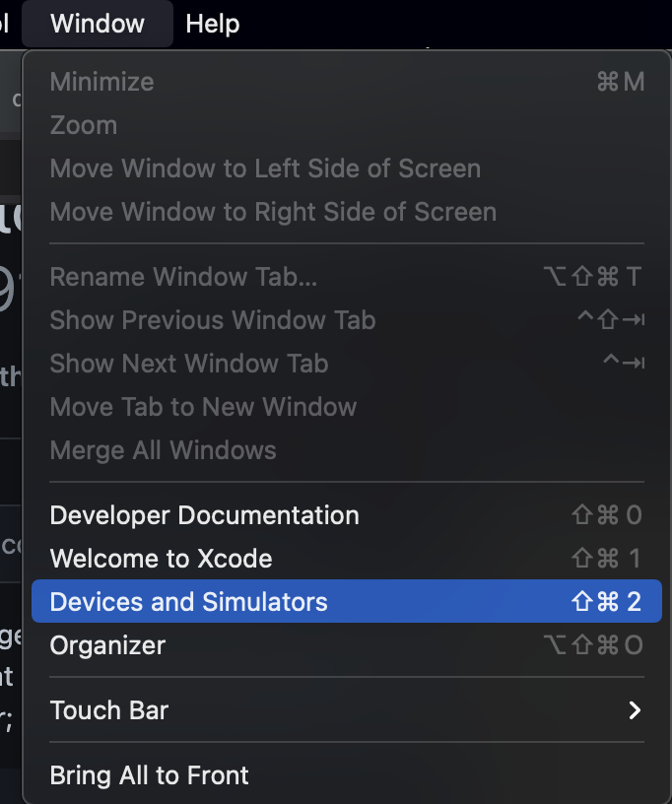Open the Help menu

[212, 24]
